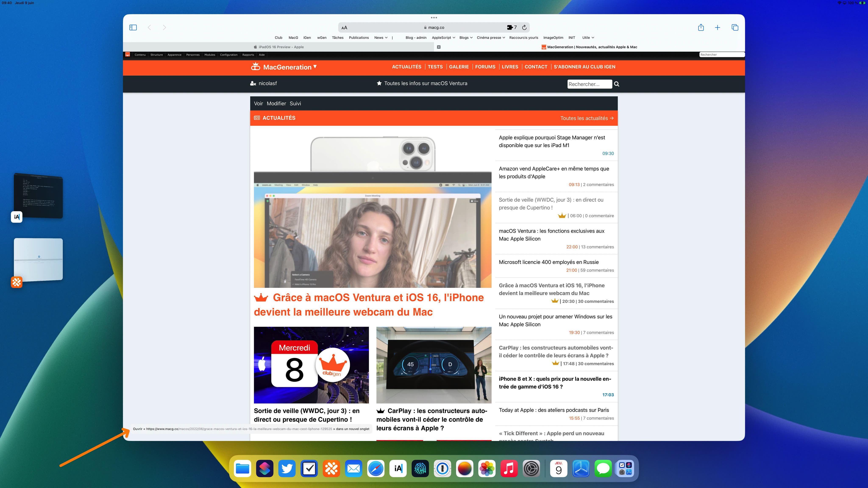The height and width of the screenshot is (488, 868).
Task: Open Calendar from the dock
Action: [x=559, y=469]
